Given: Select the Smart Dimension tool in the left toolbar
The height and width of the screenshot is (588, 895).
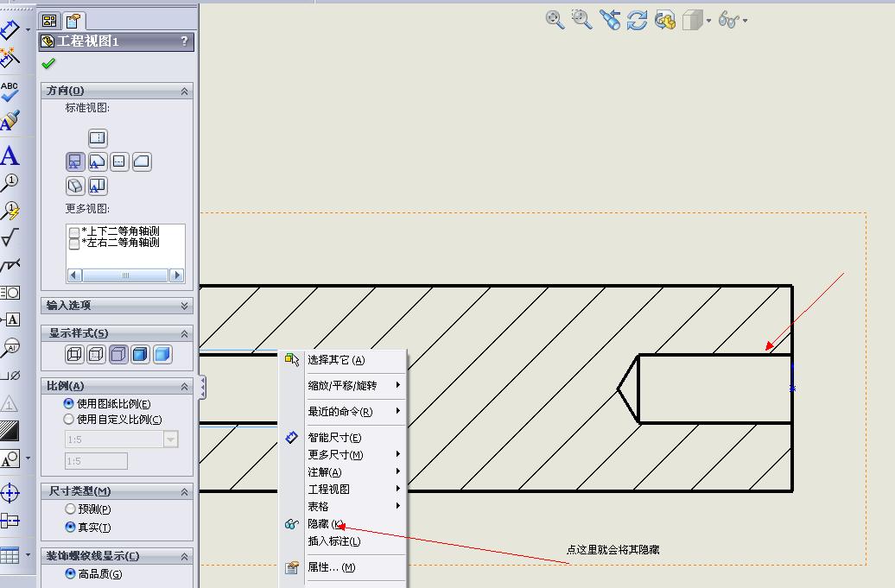Looking at the screenshot, I should (10, 29).
